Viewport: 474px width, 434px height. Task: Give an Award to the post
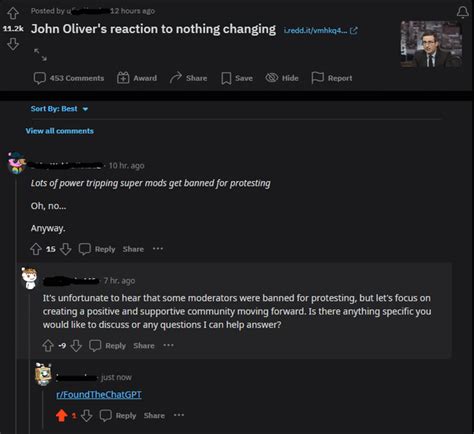[137, 78]
